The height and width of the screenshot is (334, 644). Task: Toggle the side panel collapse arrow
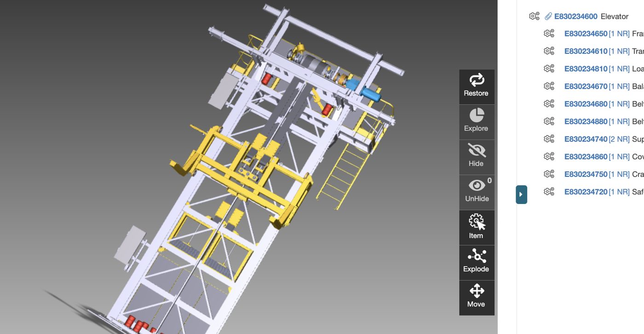pos(521,194)
